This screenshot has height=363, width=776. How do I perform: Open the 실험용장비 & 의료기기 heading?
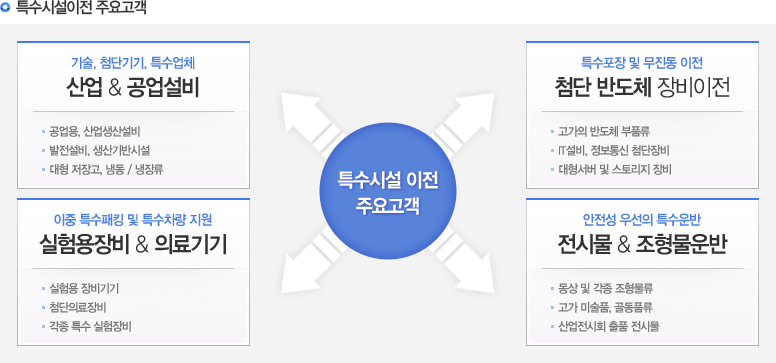[133, 245]
